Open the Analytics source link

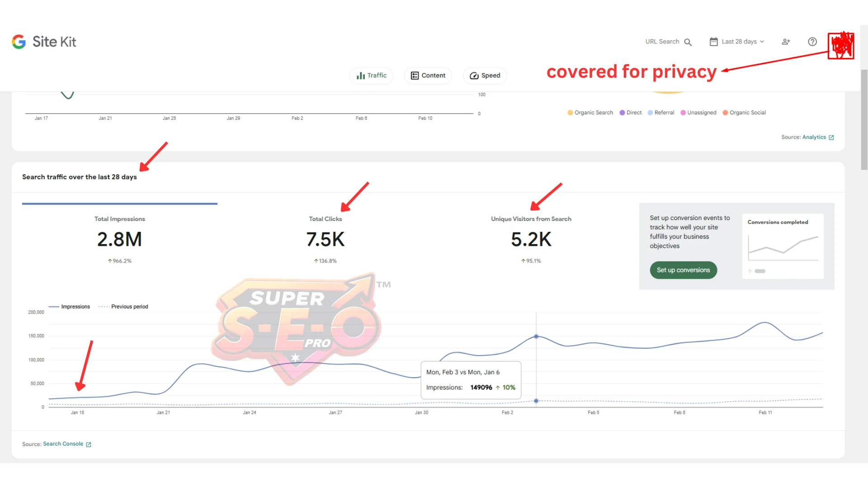814,137
